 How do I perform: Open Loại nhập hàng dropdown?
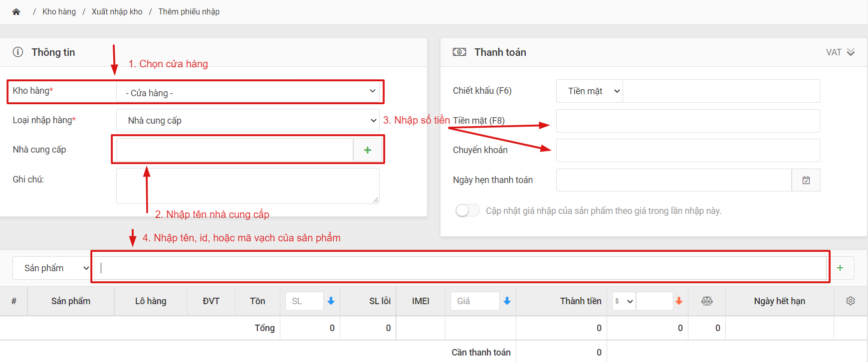point(248,121)
